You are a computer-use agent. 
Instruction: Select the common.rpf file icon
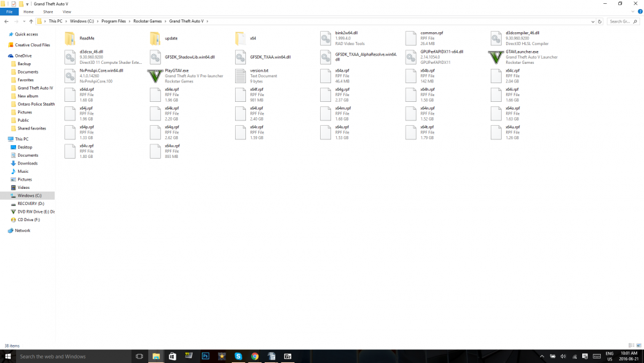pyautogui.click(x=411, y=38)
